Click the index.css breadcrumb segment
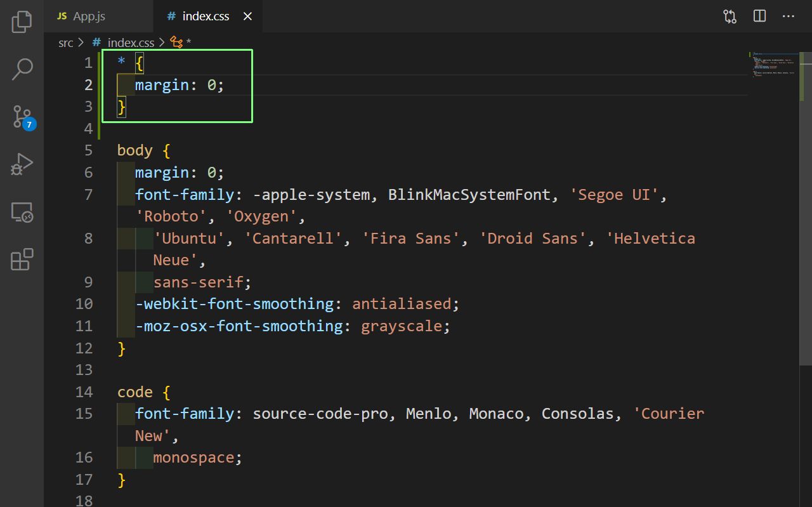This screenshot has width=812, height=507. point(131,43)
